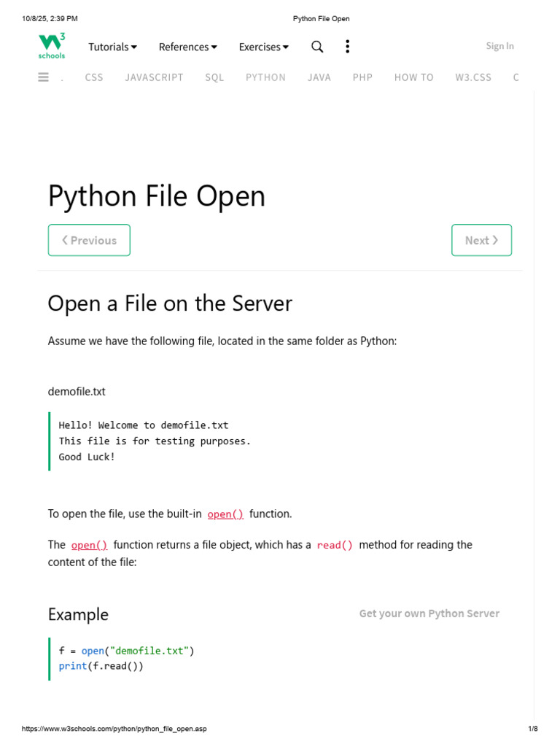Open the JAVA topic
The image size is (560, 747).
(319, 77)
